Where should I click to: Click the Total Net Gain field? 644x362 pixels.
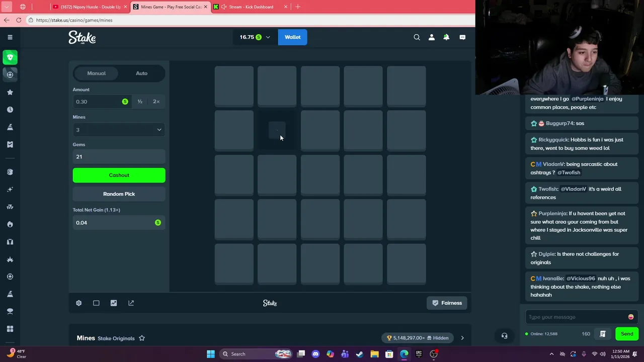pyautogui.click(x=119, y=223)
